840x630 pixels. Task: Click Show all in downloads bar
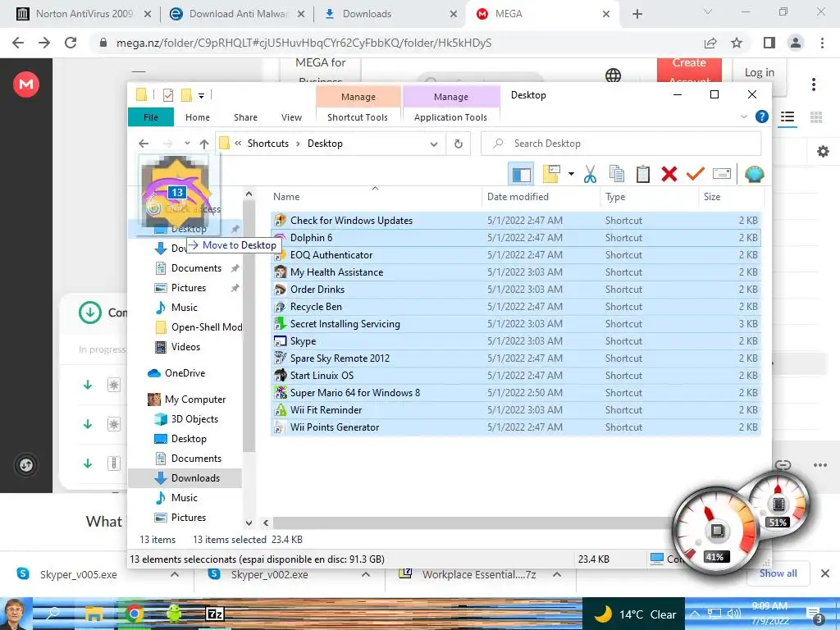[x=778, y=573]
